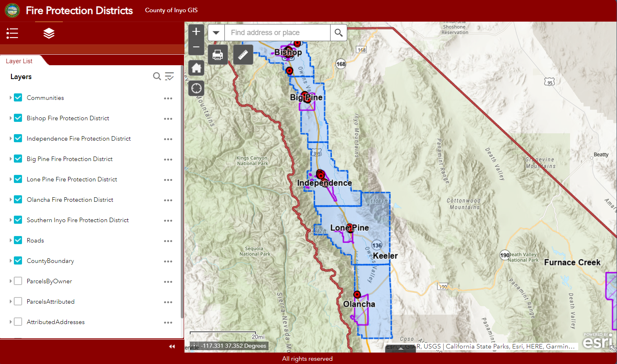Select the Layer List tab

click(20, 61)
